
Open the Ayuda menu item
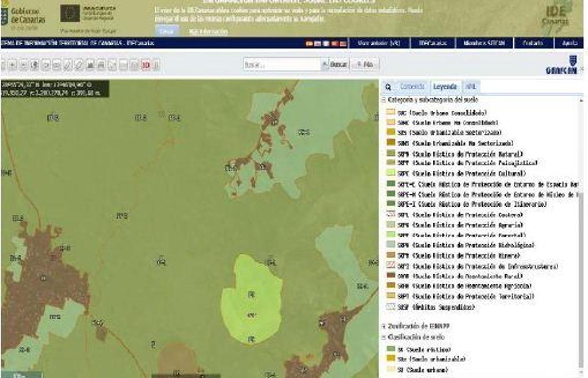[x=569, y=43]
